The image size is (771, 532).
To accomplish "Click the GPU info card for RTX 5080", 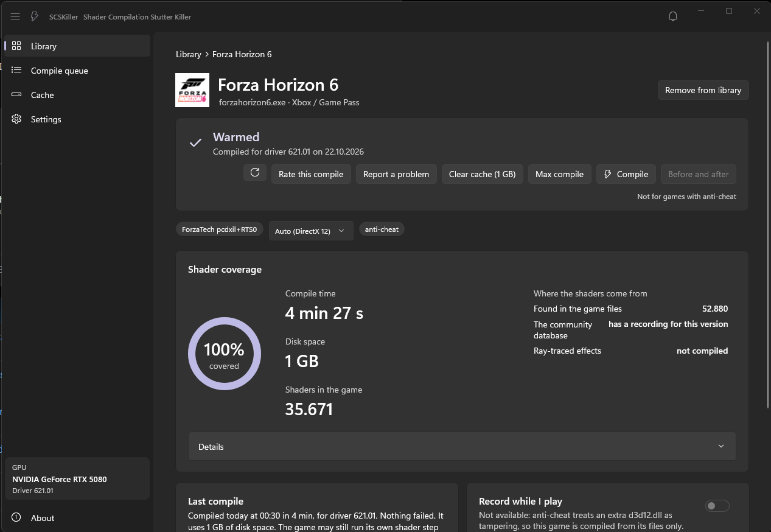I will pos(77,478).
